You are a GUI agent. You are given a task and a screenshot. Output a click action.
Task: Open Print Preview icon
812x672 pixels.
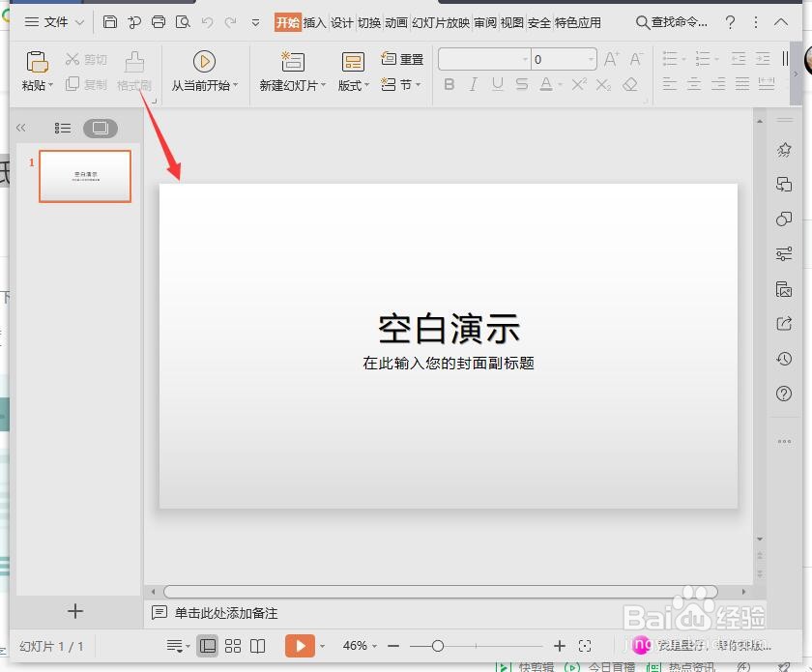point(183,22)
